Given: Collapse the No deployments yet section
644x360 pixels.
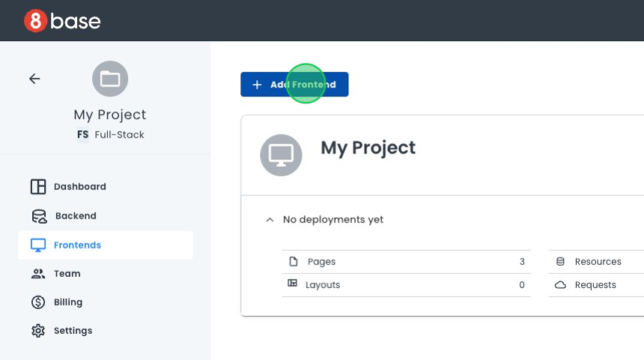Looking at the screenshot, I should coord(270,220).
